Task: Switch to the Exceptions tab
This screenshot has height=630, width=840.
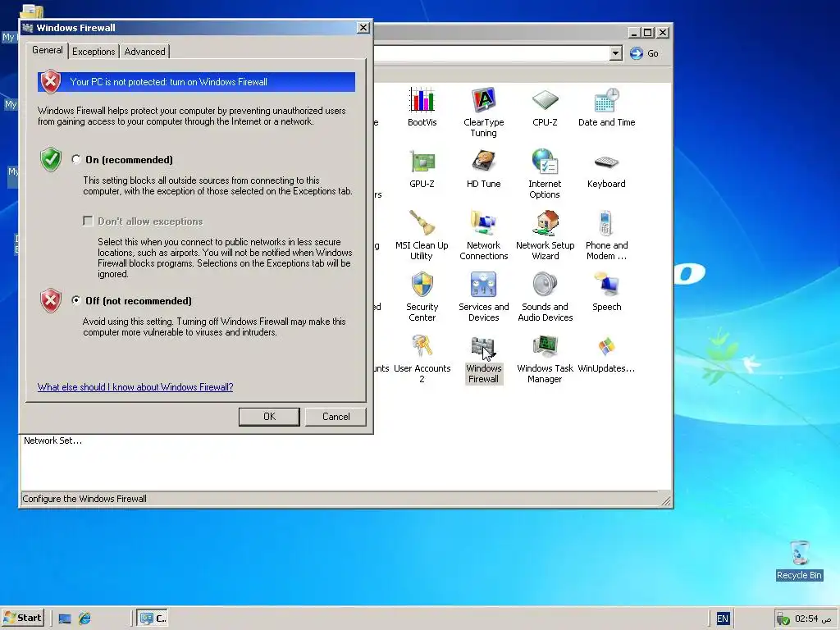Action: 94,52
